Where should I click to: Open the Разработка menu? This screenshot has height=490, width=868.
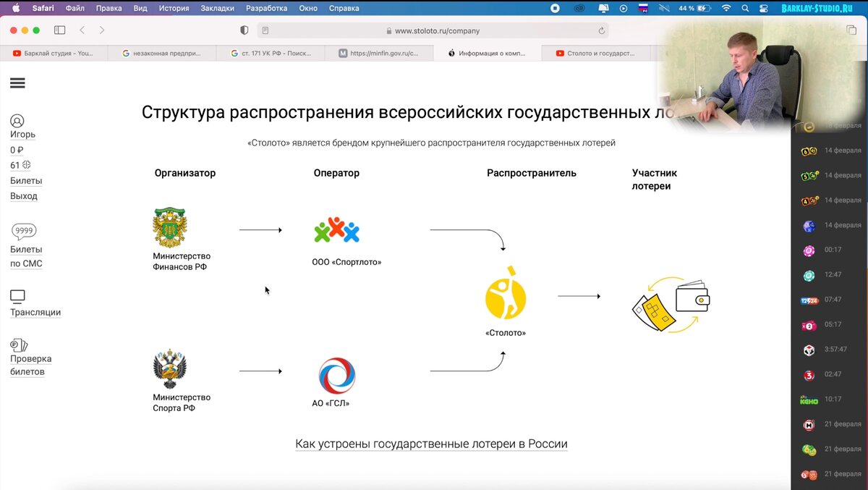pyautogui.click(x=267, y=8)
